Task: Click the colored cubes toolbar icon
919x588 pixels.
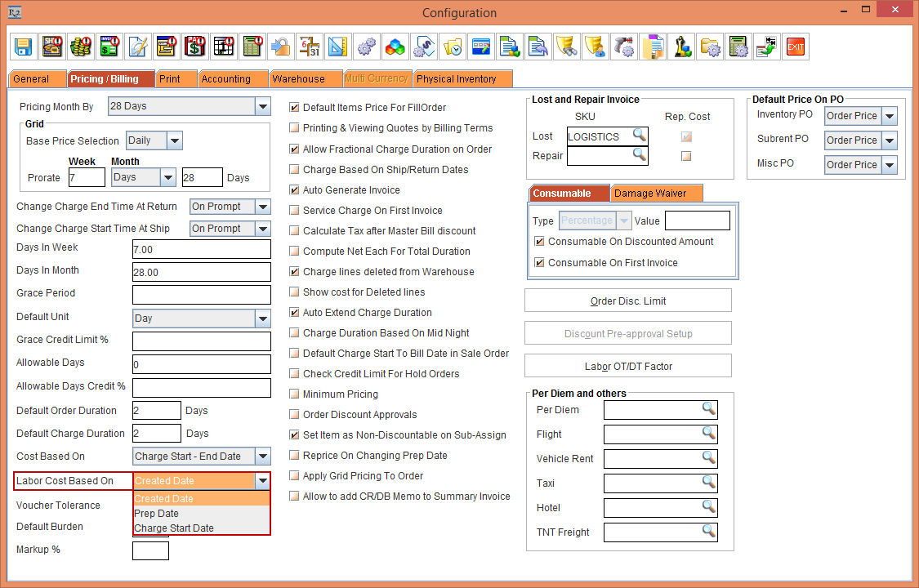Action: (x=395, y=47)
